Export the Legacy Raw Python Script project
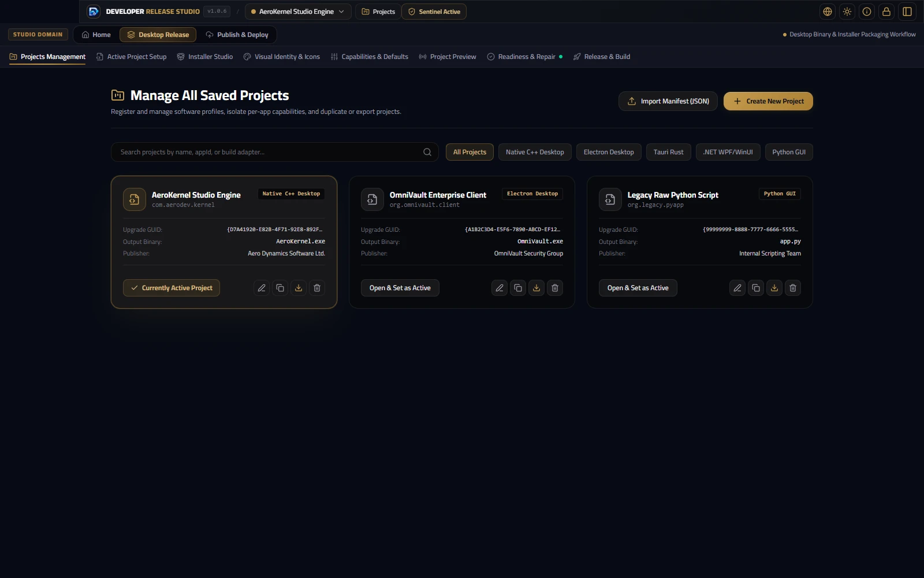The image size is (924, 578). coord(774,288)
